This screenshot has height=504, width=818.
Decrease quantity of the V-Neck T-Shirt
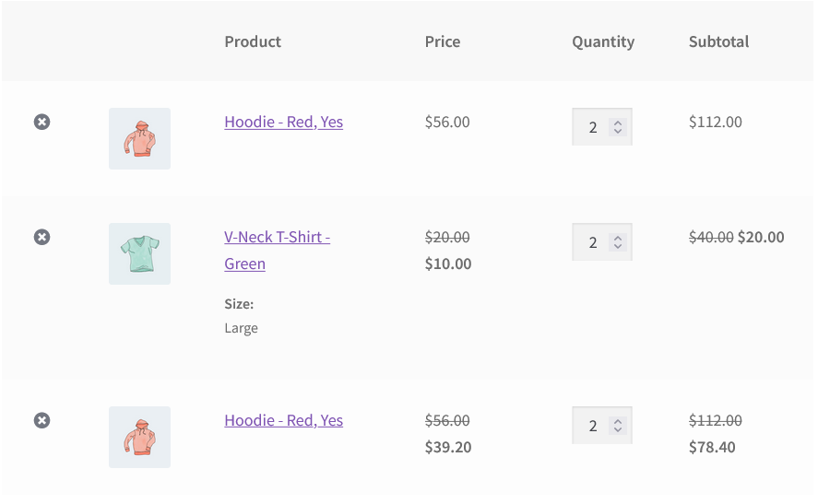tap(618, 246)
